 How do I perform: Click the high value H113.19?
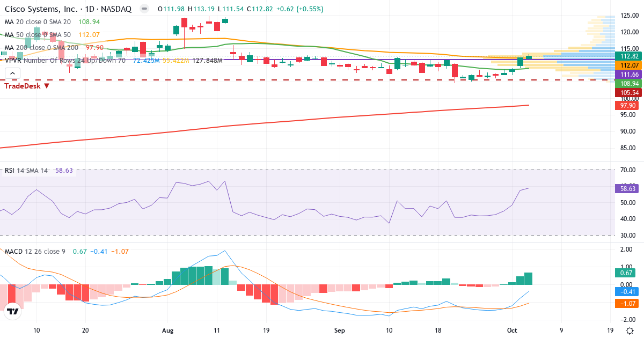point(202,9)
